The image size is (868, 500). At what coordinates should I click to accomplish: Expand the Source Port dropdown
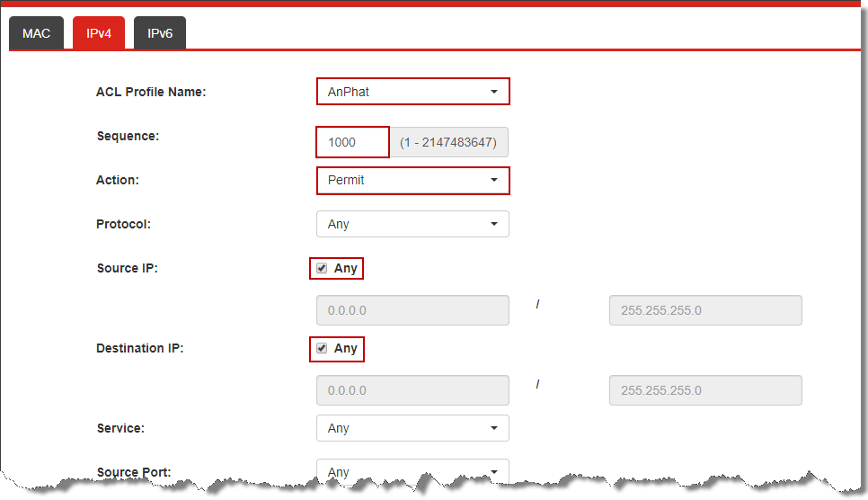[413, 472]
